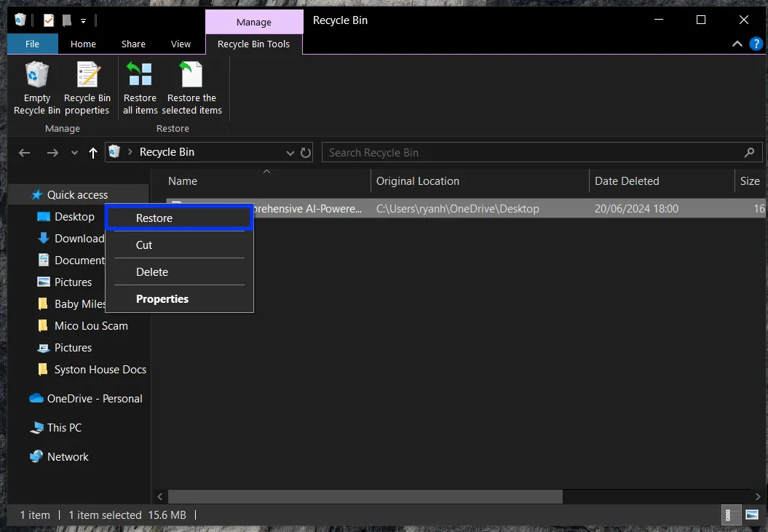The width and height of the screenshot is (768, 532).
Task: Open the View ribbon tab
Action: pos(181,44)
